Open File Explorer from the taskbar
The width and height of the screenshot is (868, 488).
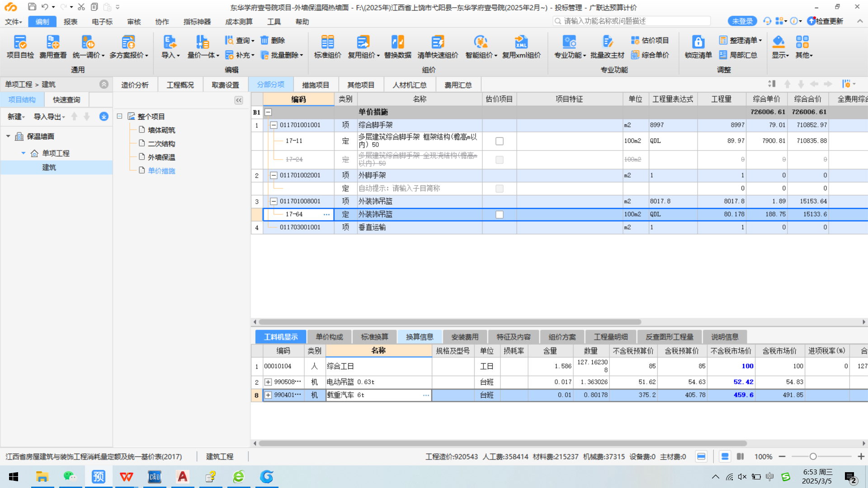coord(42,477)
